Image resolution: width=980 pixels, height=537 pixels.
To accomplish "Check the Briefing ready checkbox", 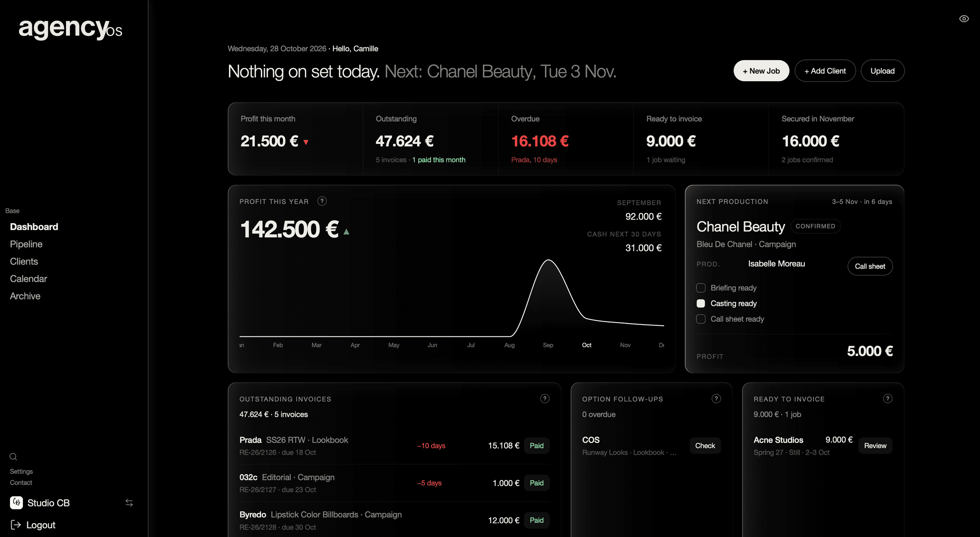I will (701, 288).
